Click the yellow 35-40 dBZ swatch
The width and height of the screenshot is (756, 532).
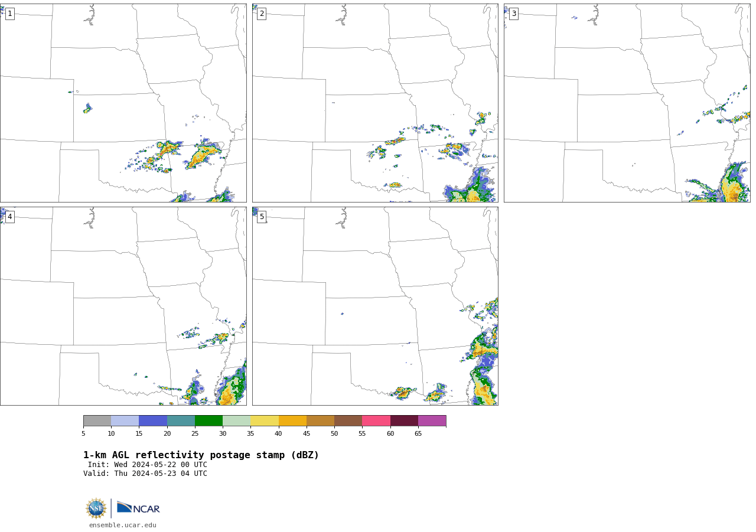(x=265, y=420)
